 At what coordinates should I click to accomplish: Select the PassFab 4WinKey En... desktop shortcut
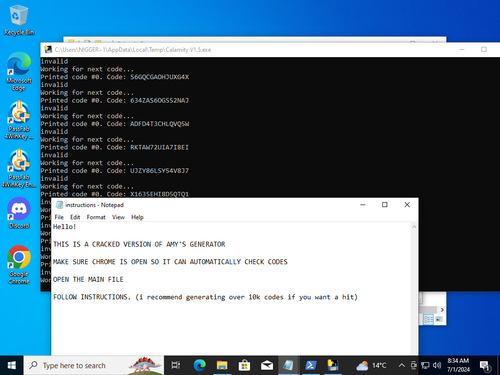click(19, 168)
